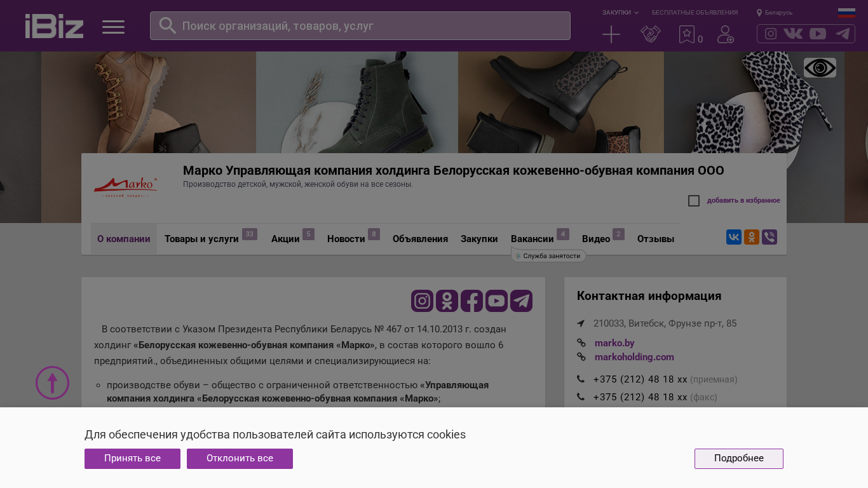Image resolution: width=868 pixels, height=488 pixels.
Task: Open Telegram from the top header
Action: coord(843,34)
